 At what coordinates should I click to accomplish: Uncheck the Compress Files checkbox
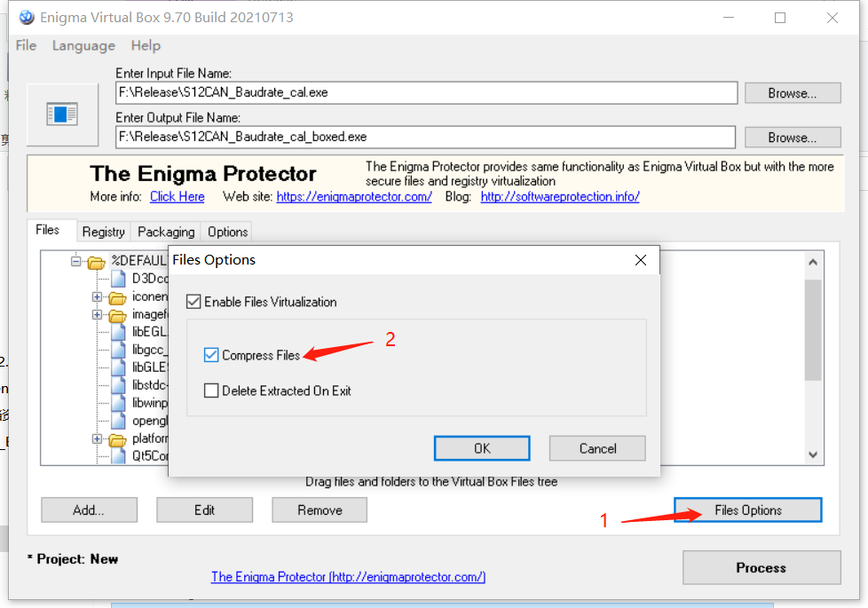211,355
